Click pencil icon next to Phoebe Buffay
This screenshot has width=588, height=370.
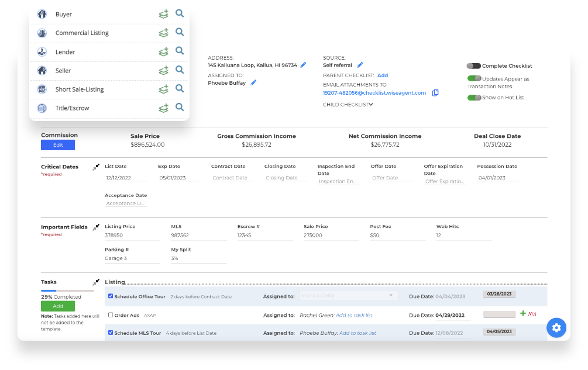coord(253,83)
